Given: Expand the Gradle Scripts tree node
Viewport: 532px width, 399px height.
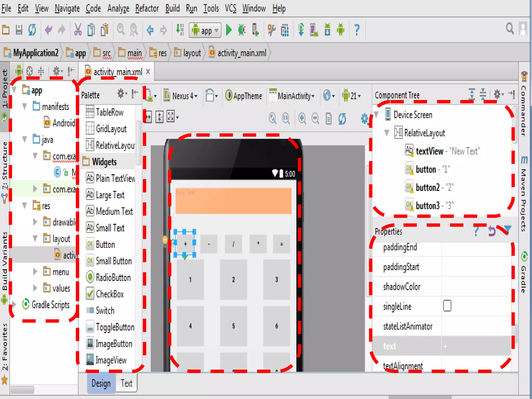Looking at the screenshot, I should (x=14, y=304).
